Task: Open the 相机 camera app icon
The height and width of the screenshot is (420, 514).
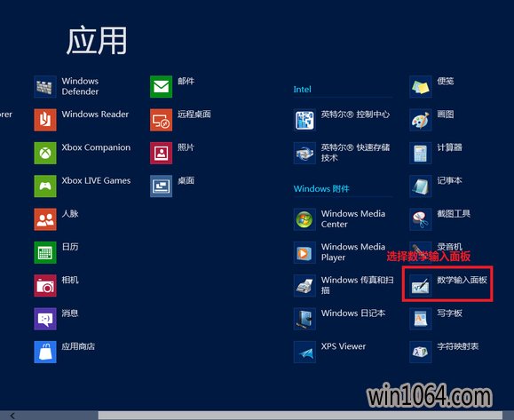Action: (x=45, y=286)
